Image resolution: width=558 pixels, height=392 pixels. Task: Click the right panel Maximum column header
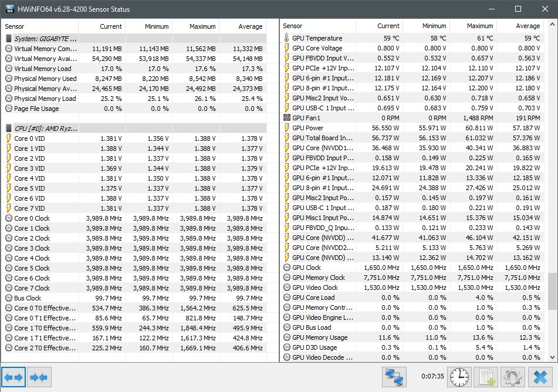(x=474, y=26)
